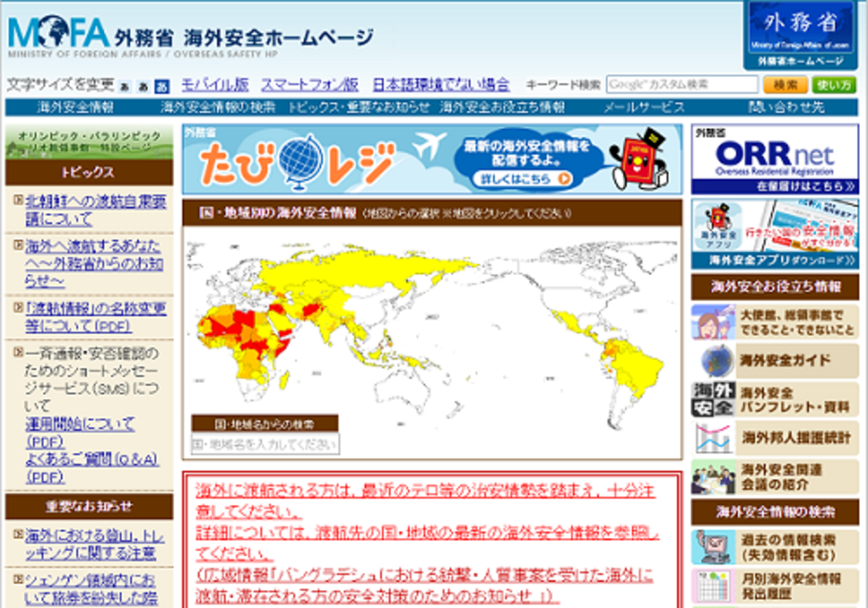The height and width of the screenshot is (608, 868).
Task: Open the トピックス・重要なお知らせ menu item
Action: (x=359, y=108)
